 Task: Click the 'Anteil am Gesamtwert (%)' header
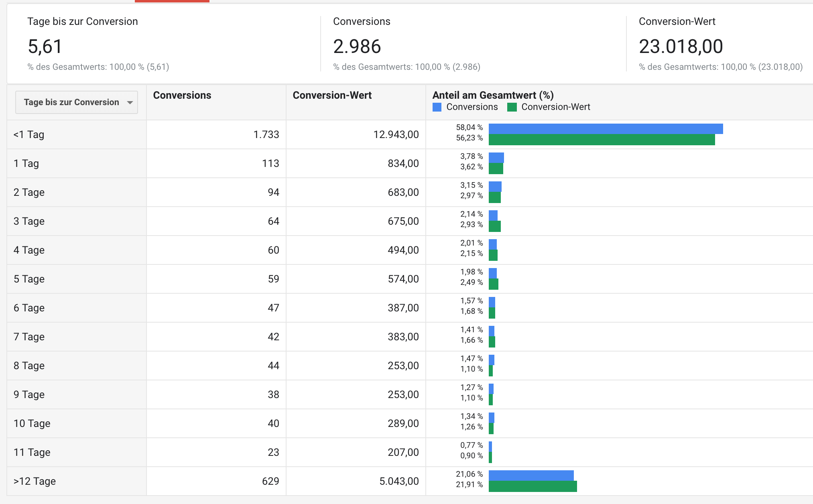click(493, 95)
